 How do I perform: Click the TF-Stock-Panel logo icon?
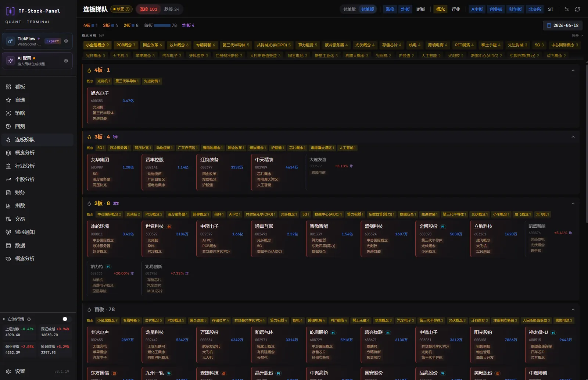click(x=10, y=11)
